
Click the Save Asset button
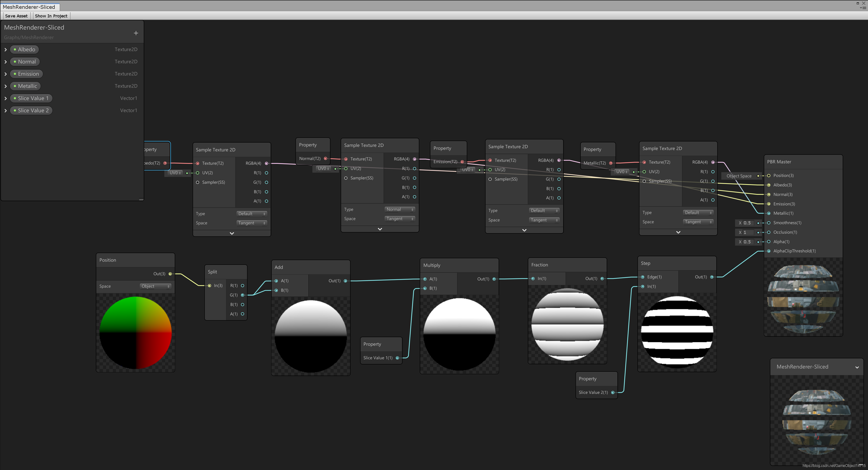17,16
